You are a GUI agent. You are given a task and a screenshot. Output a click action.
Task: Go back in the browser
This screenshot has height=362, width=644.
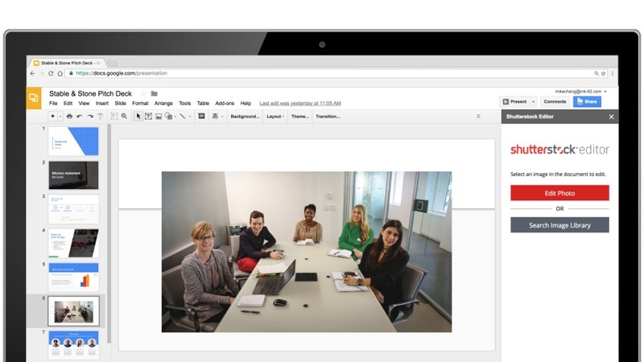pyautogui.click(x=32, y=73)
